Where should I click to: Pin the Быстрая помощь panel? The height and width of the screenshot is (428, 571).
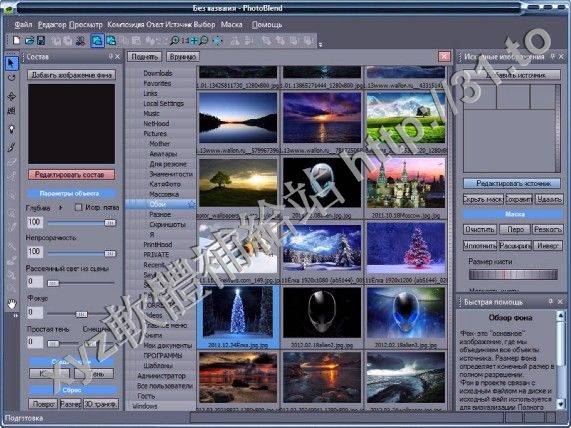(x=551, y=302)
